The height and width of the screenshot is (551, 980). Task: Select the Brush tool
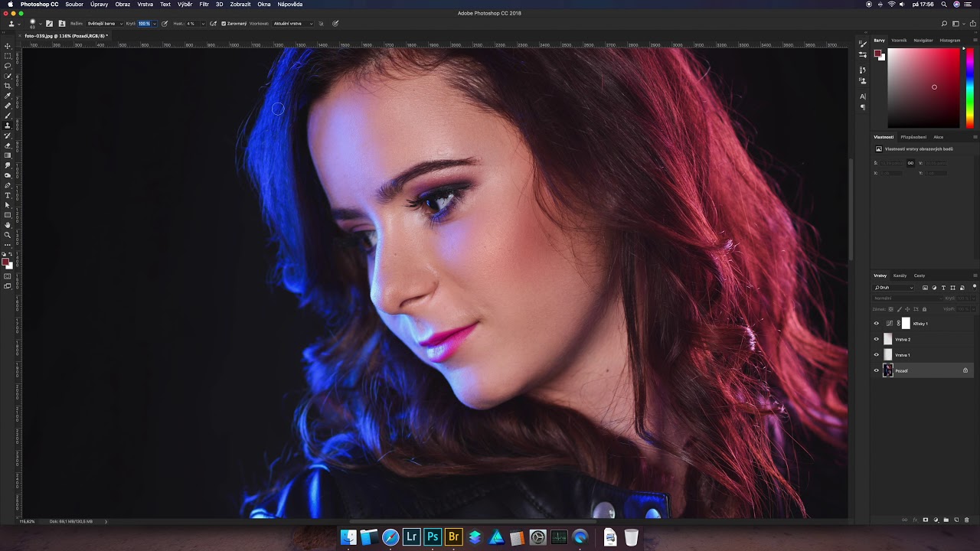[x=8, y=116]
